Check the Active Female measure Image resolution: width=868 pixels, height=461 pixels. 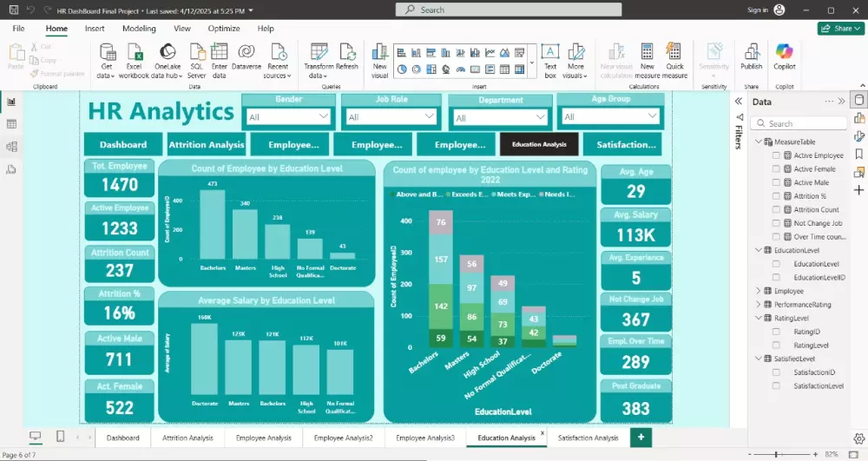[776, 168]
